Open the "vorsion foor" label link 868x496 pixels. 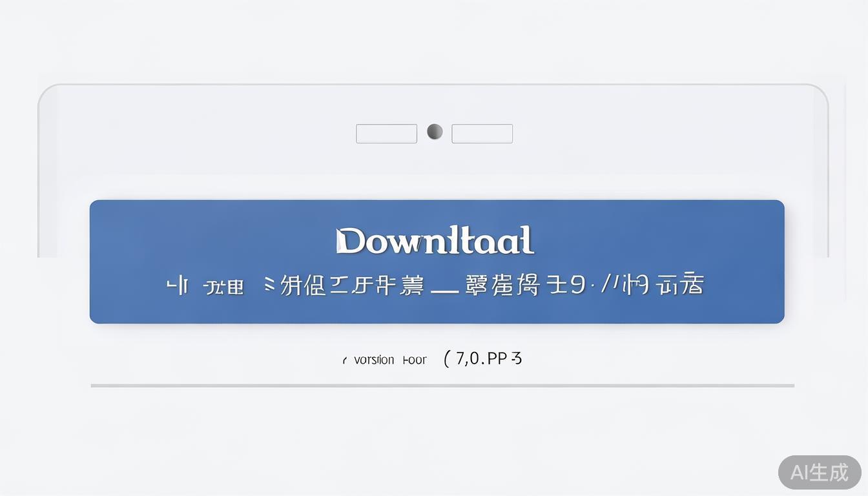click(390, 360)
